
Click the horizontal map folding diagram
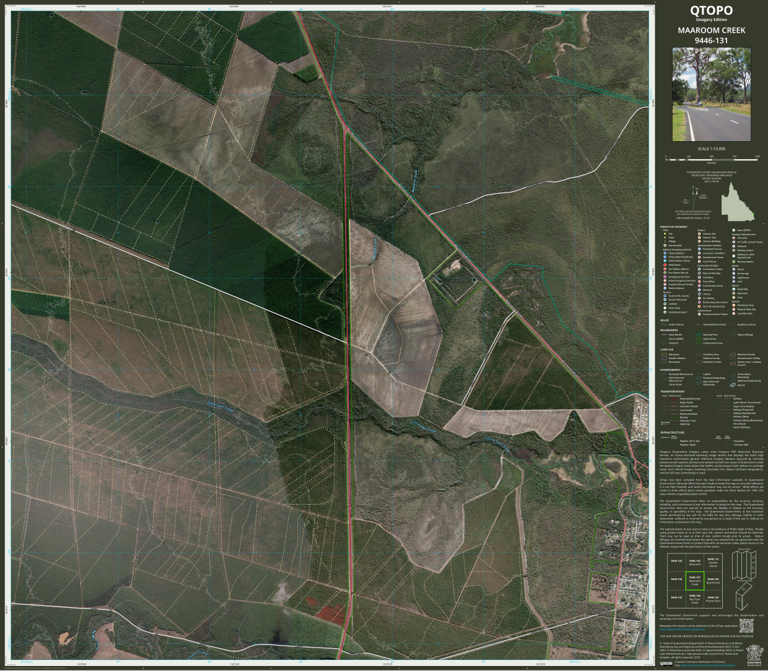coord(744,597)
